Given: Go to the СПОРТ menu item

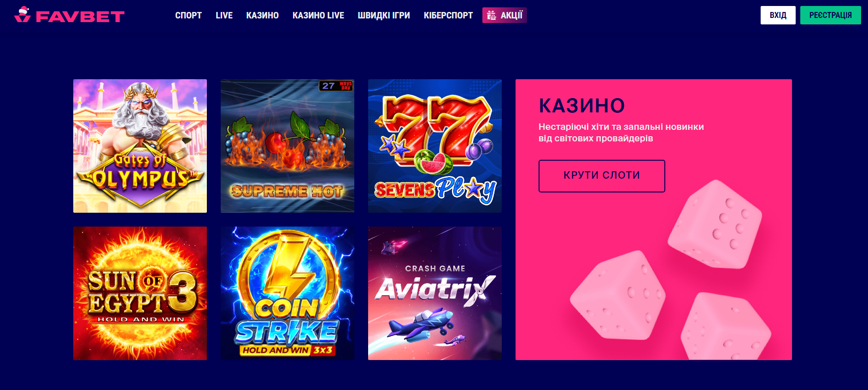Looking at the screenshot, I should pos(188,15).
